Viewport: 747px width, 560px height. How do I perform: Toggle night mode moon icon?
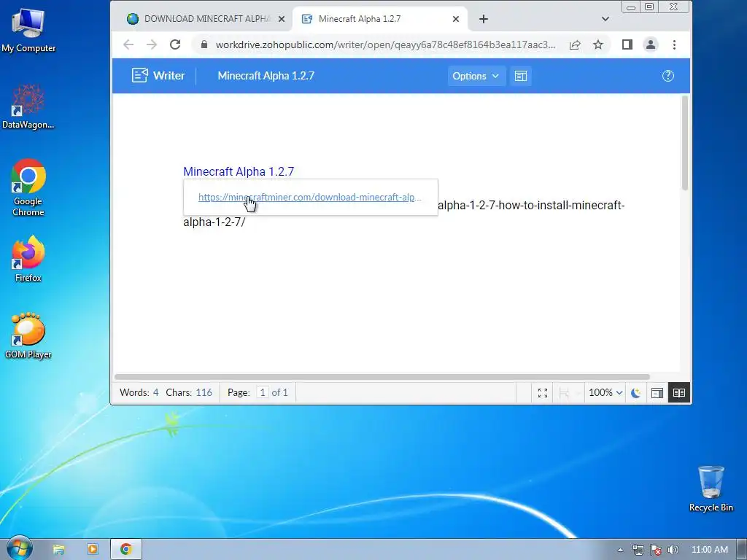[x=636, y=393]
